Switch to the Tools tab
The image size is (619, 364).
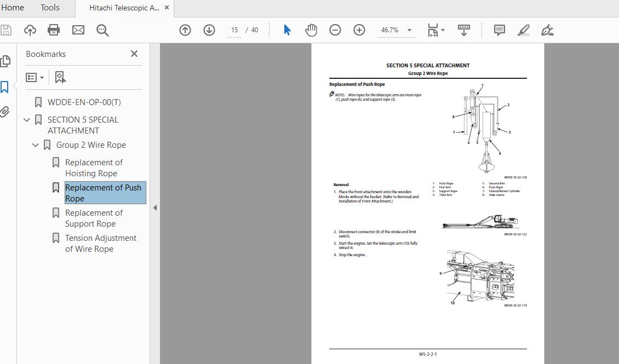coord(50,8)
